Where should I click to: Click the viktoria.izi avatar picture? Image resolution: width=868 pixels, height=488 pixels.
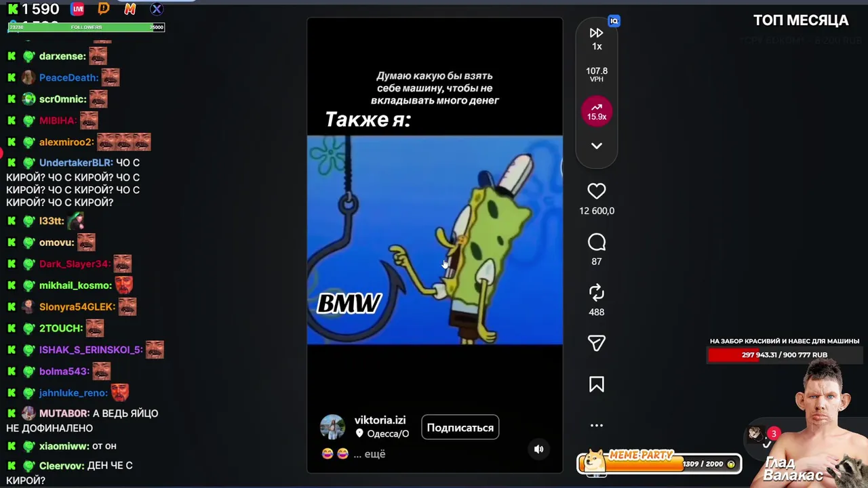pos(332,427)
